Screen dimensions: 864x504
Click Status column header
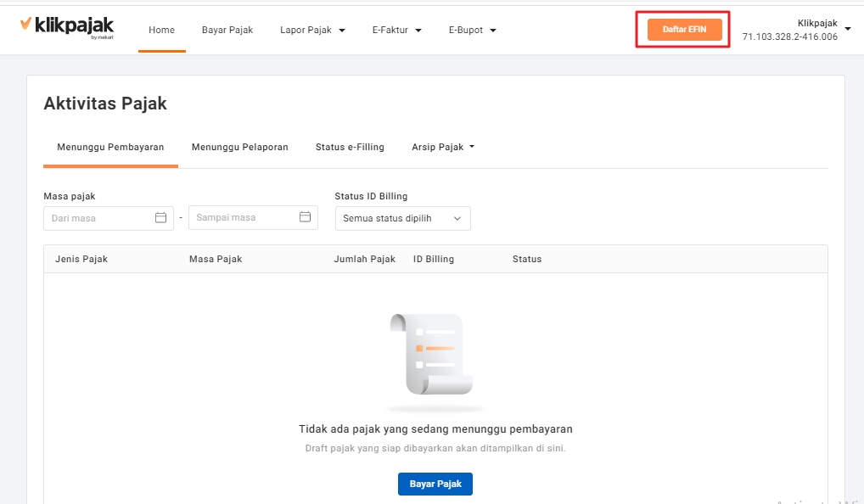tap(527, 259)
